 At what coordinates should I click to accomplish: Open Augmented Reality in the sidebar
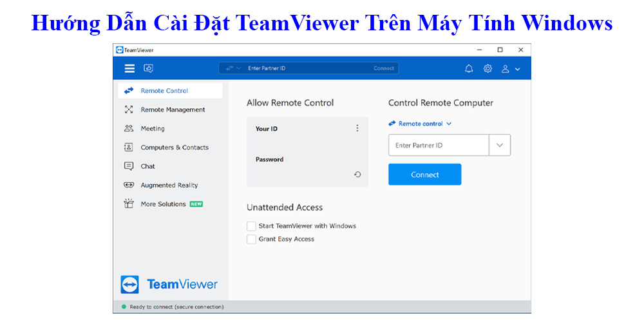pyautogui.click(x=170, y=185)
